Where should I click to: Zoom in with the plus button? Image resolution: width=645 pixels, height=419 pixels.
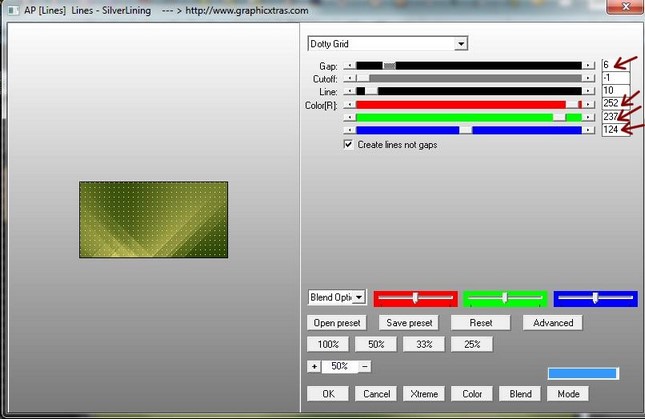coord(314,366)
